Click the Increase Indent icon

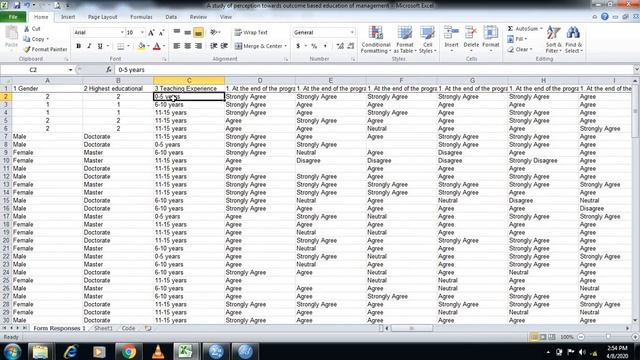point(224,46)
